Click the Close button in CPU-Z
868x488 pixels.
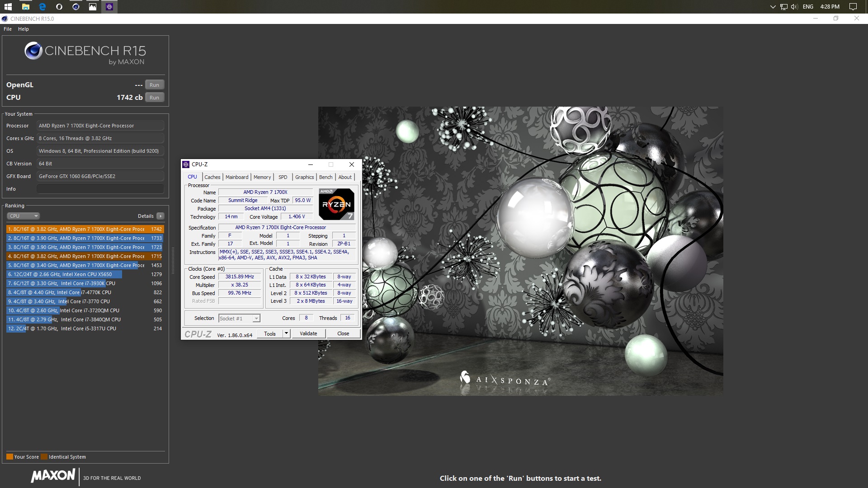click(343, 334)
